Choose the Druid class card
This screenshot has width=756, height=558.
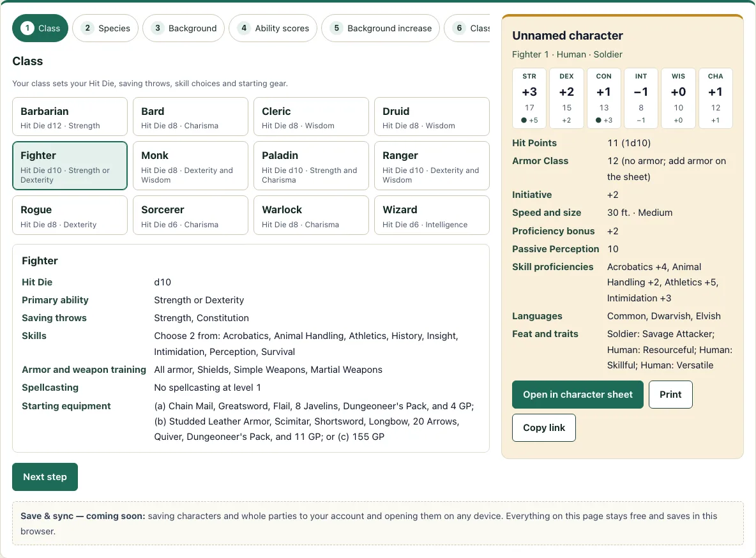click(432, 117)
